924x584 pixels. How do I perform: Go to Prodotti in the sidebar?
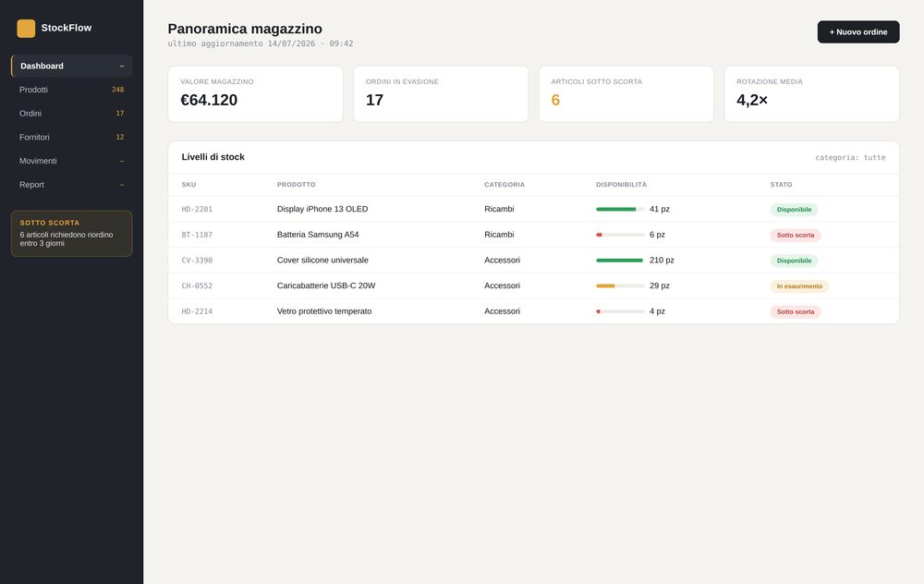tap(71, 90)
